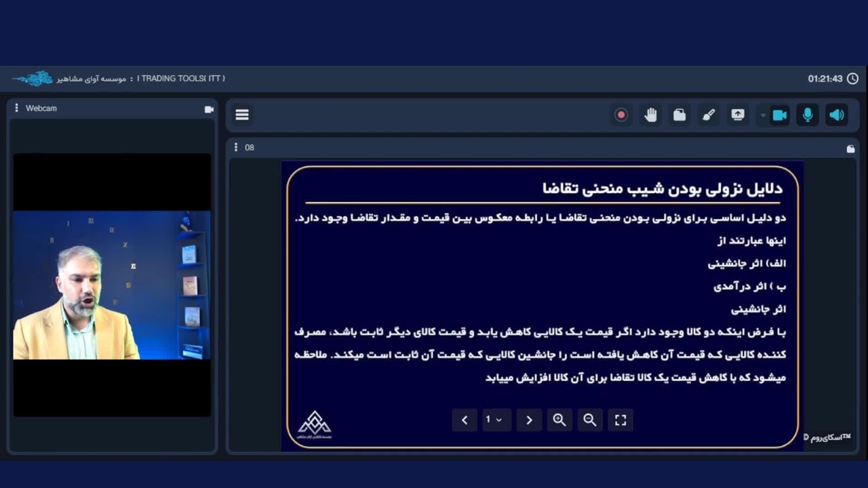The height and width of the screenshot is (488, 868).
Task: Zoom in on the slide
Action: pos(559,420)
